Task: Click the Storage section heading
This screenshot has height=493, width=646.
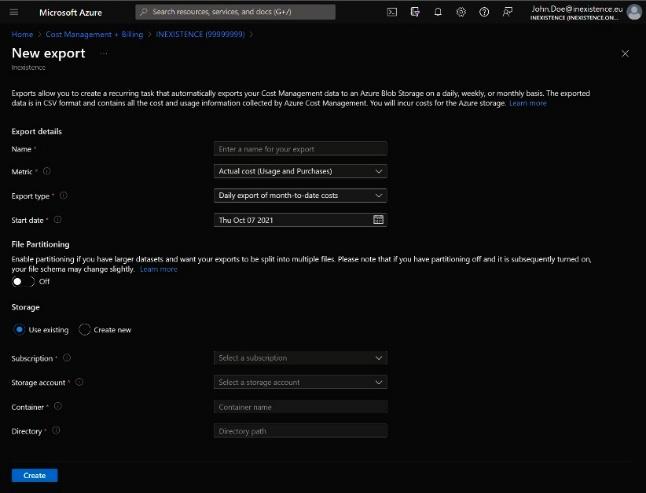Action: tap(26, 307)
